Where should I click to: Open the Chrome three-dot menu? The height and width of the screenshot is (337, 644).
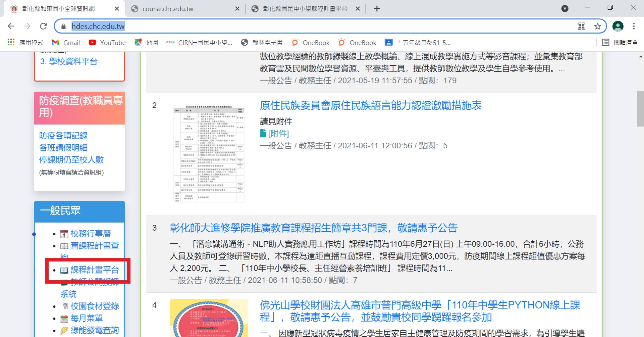point(634,26)
